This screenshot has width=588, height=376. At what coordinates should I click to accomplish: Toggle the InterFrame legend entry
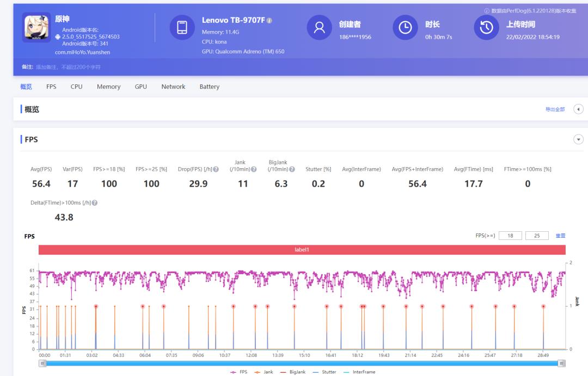pyautogui.click(x=359, y=372)
